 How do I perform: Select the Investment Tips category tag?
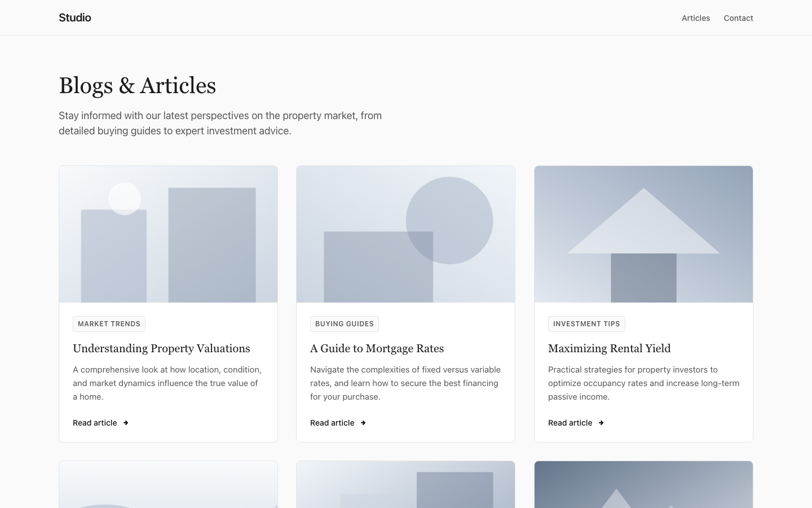pyautogui.click(x=586, y=324)
